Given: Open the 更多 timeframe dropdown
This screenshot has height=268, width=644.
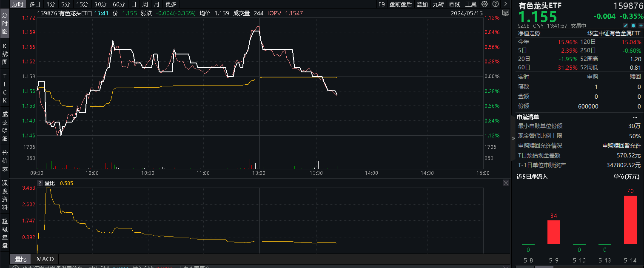Looking at the screenshot, I should pos(171,4).
